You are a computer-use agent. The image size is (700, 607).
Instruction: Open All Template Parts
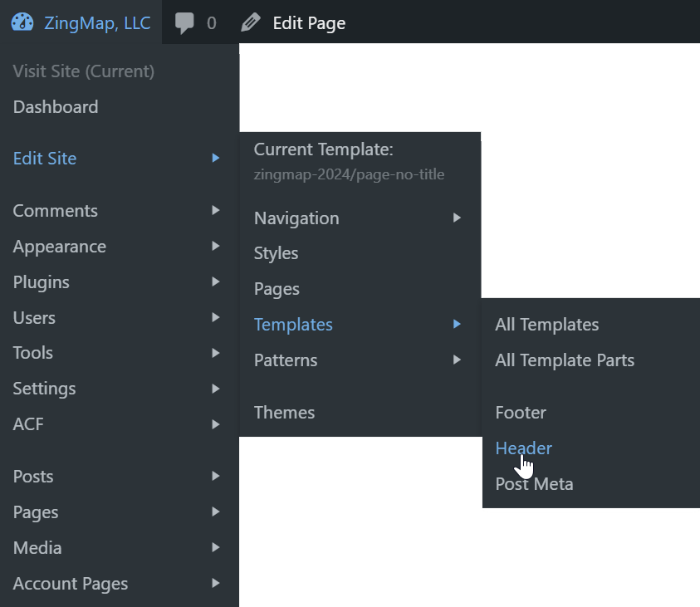pos(565,360)
